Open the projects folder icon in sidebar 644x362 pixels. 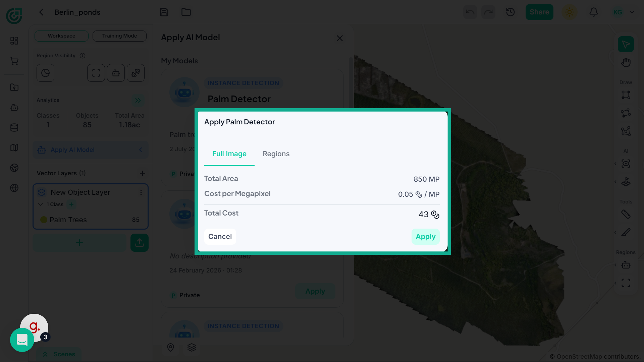click(x=14, y=87)
